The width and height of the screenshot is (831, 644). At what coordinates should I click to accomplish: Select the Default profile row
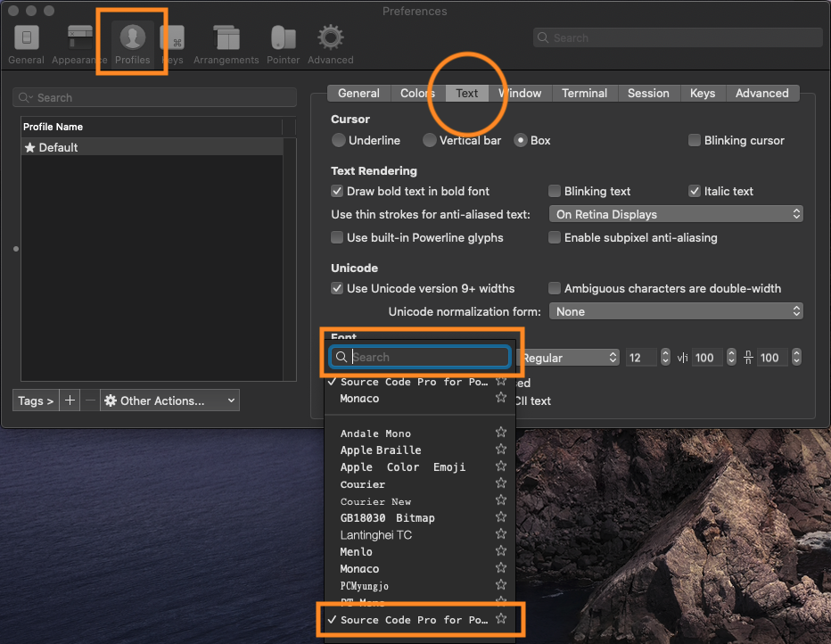coord(152,147)
